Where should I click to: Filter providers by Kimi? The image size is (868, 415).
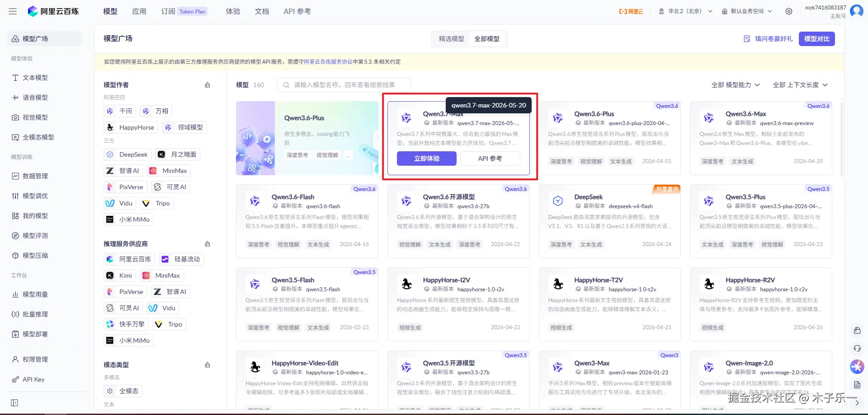[x=120, y=275]
